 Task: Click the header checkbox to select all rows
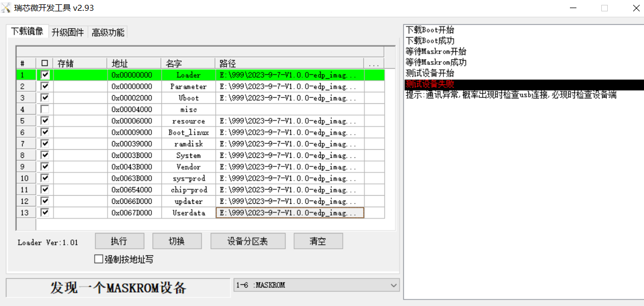(x=45, y=64)
